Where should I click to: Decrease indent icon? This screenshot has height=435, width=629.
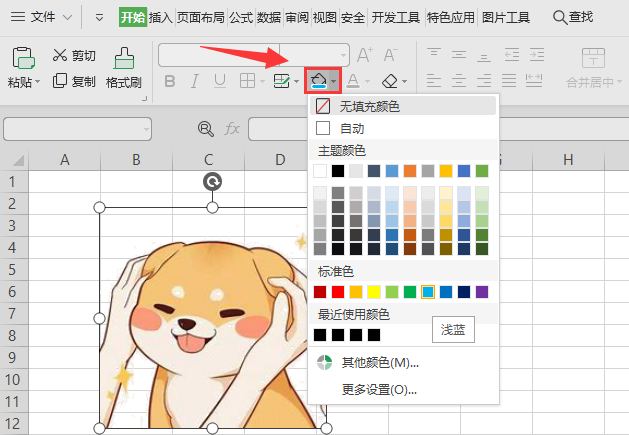coord(511,55)
